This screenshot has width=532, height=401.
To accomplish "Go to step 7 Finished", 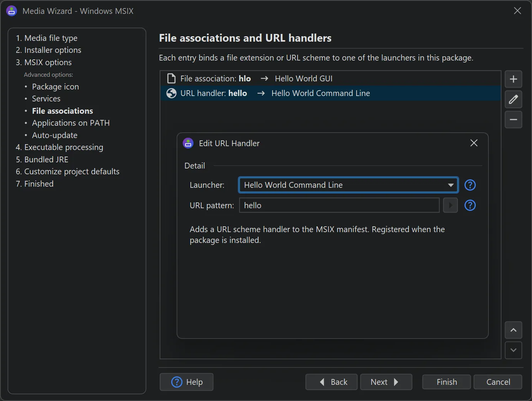I will [x=35, y=184].
